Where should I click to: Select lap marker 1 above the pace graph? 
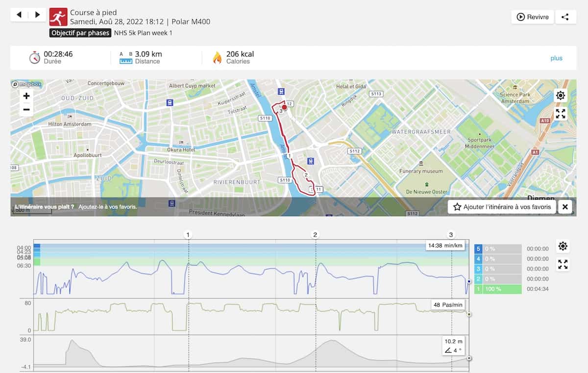tap(189, 235)
